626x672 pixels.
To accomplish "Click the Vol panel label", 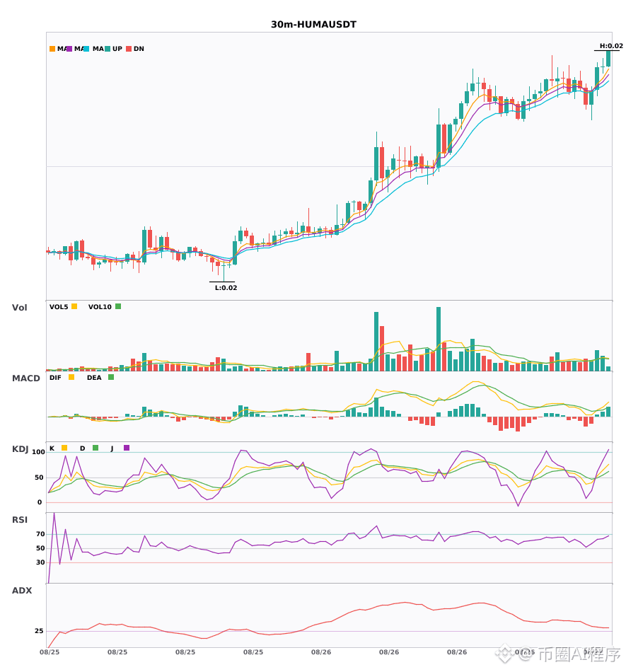I will [x=19, y=308].
